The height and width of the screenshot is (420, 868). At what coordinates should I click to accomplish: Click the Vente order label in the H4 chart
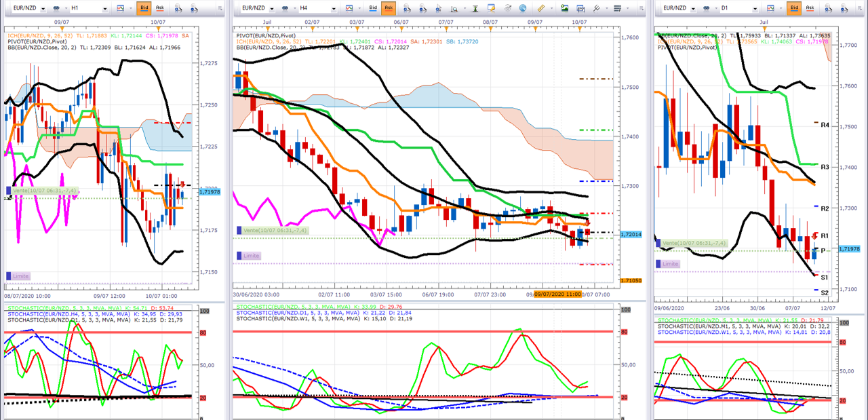[271, 231]
